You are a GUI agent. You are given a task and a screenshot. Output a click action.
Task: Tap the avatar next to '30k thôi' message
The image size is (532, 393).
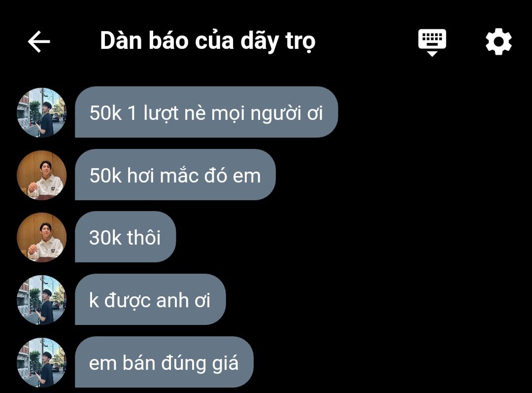tap(42, 238)
